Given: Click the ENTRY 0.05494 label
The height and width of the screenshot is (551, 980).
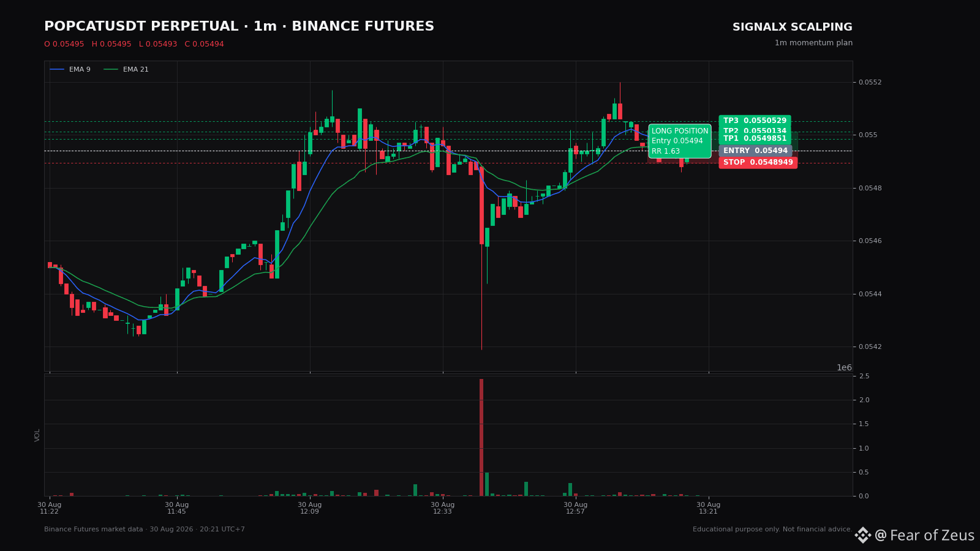Looking at the screenshot, I should tap(755, 151).
